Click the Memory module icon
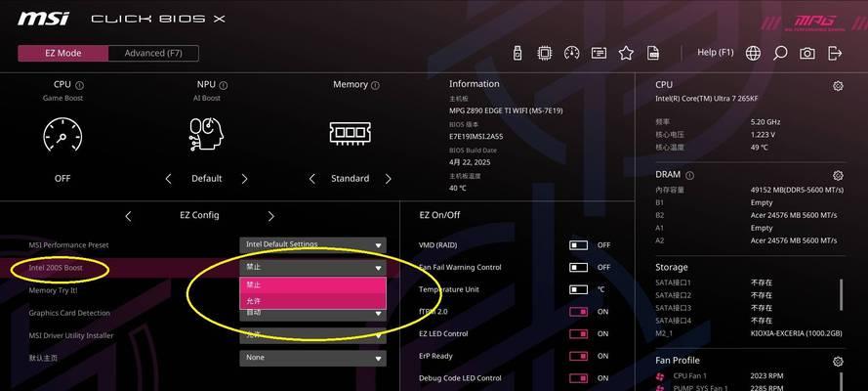 point(350,134)
